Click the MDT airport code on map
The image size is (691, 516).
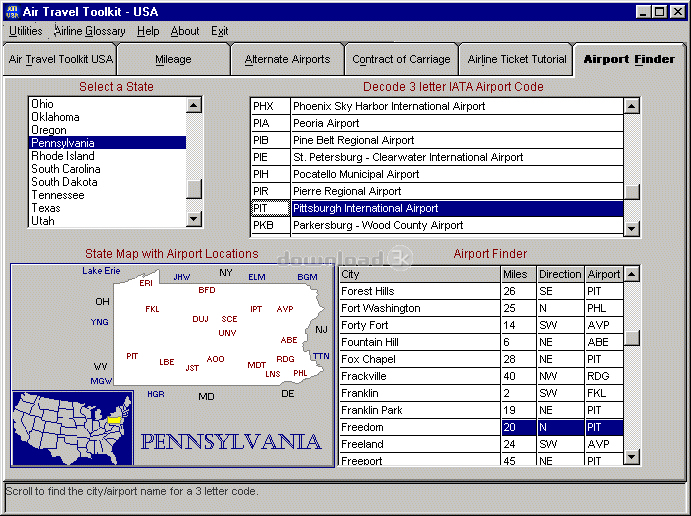click(257, 365)
